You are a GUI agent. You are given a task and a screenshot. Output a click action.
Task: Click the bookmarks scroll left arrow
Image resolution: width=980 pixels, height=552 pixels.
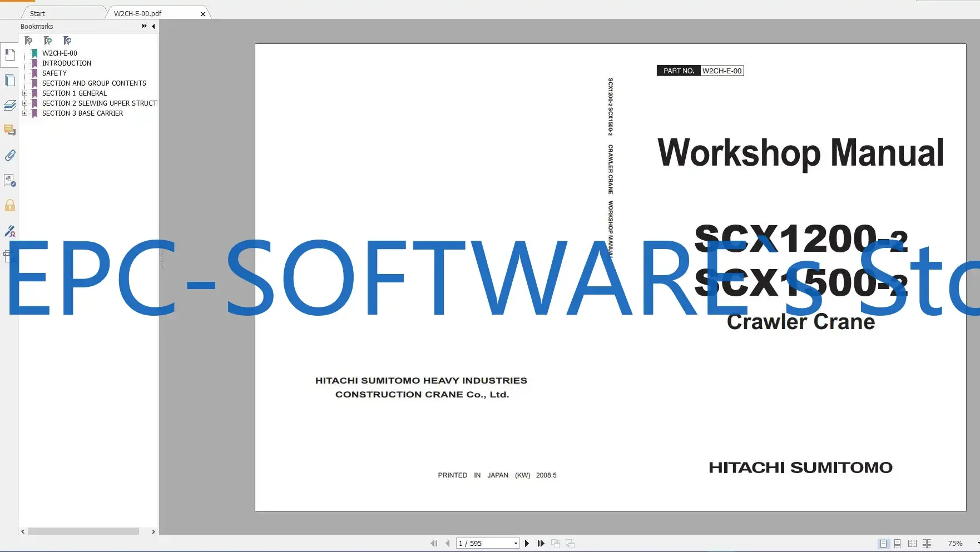[x=23, y=531]
